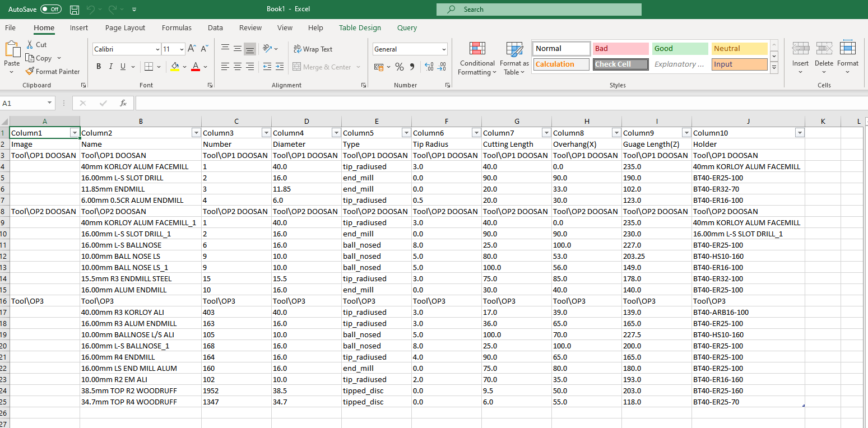
Task: Toggle bold formatting
Action: tap(99, 66)
